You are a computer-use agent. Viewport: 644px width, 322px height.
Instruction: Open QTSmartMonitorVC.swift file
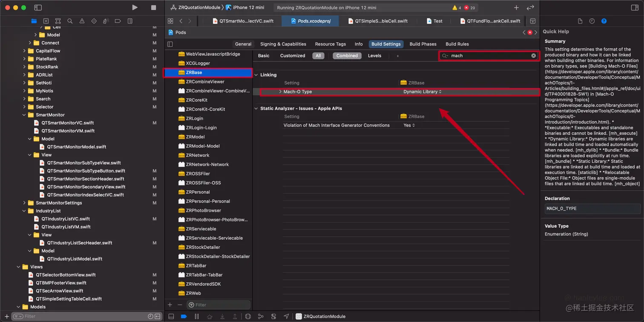click(67, 123)
